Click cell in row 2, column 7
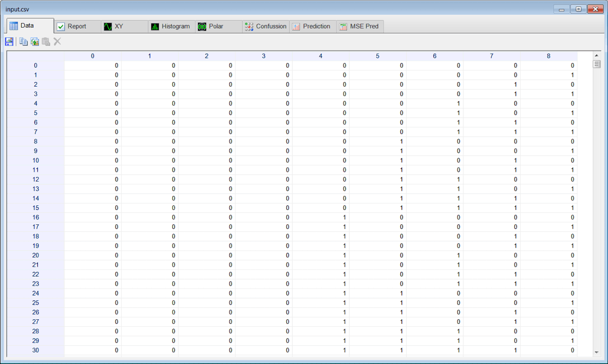Screen dimensions: 608x364 [x=492, y=84]
